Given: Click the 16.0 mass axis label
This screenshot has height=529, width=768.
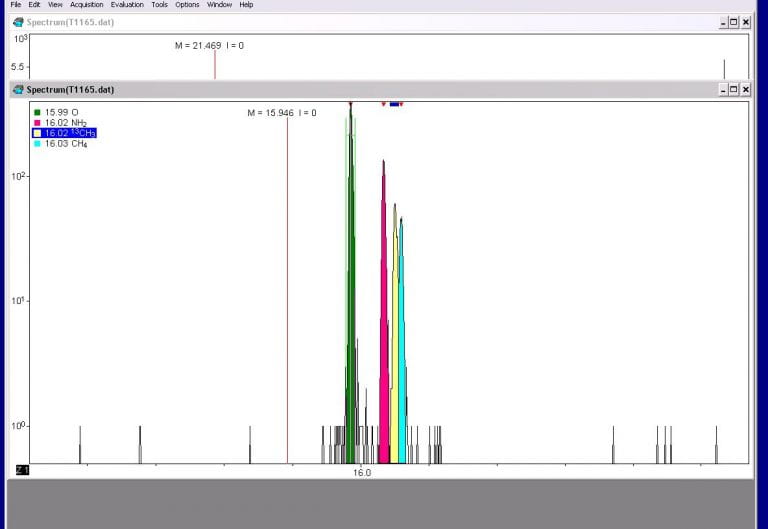Looking at the screenshot, I should point(361,473).
